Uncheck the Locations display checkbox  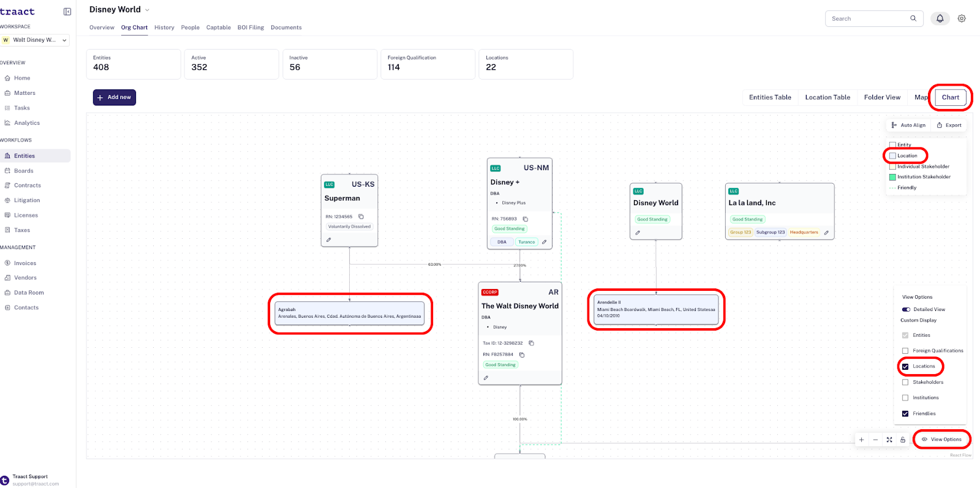point(905,367)
